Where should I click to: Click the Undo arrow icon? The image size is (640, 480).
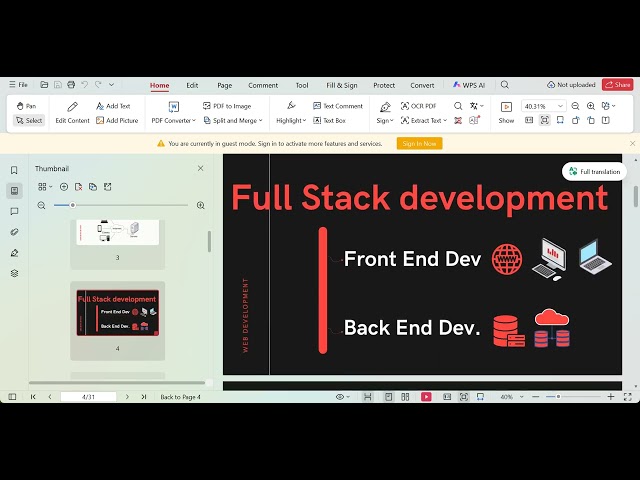[84, 84]
